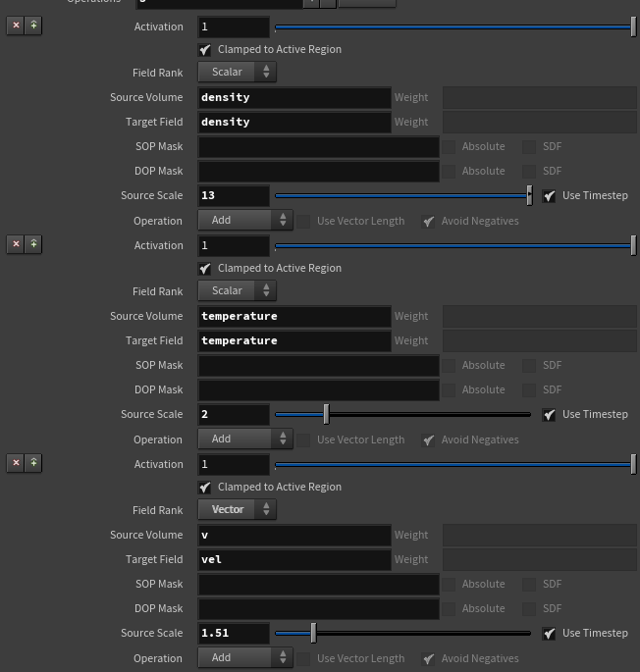Toggle Avoid Negatives in the vel operation
The height and width of the screenshot is (672, 640).
tap(428, 658)
